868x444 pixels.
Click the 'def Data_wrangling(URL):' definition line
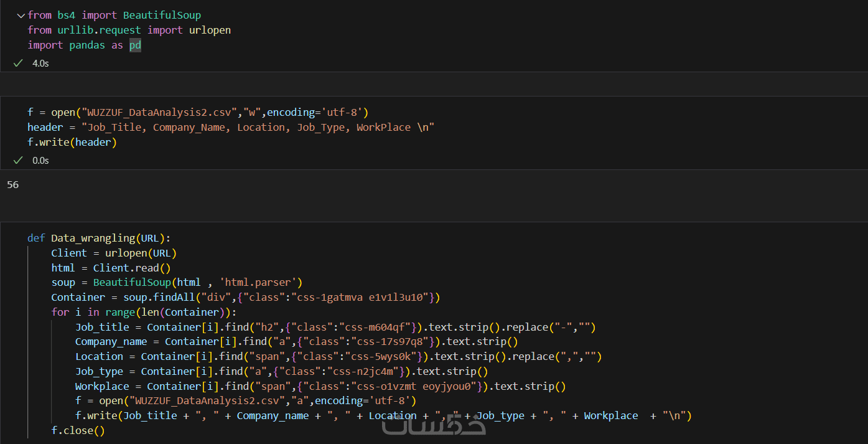[99, 238]
